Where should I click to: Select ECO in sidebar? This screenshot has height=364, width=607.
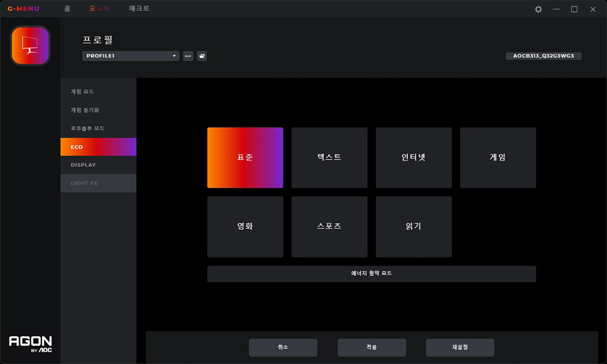click(x=98, y=147)
